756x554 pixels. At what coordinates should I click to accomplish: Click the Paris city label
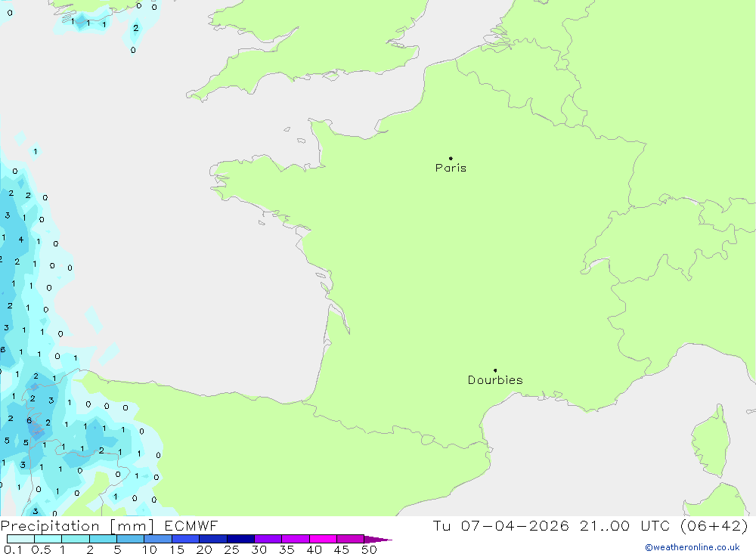click(x=451, y=168)
